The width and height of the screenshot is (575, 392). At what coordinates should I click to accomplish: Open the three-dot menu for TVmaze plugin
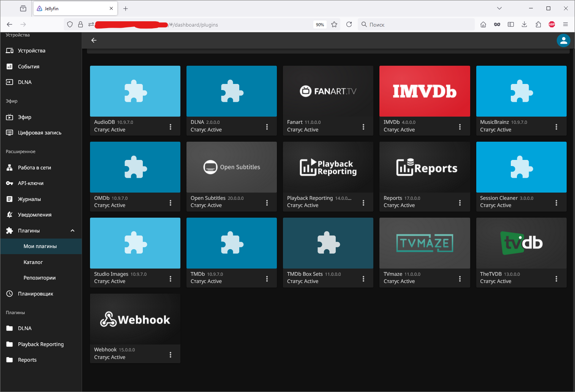tap(460, 279)
